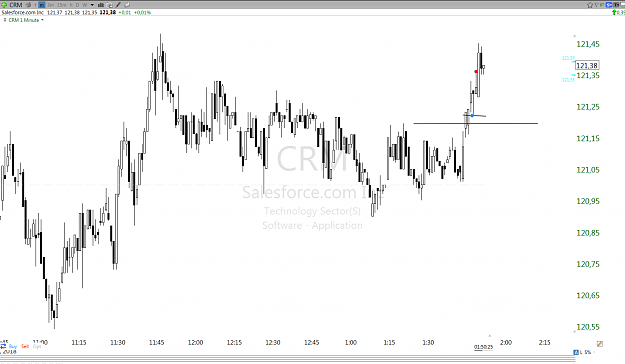This screenshot has height=364, width=625.
Task: Click the pencil edit icon bottom right
Action: [600, 344]
